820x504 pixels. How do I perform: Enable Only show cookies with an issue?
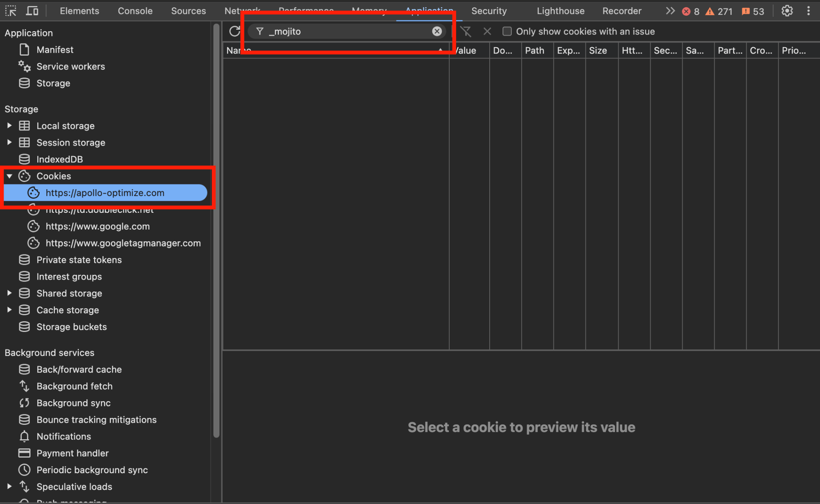(x=507, y=31)
